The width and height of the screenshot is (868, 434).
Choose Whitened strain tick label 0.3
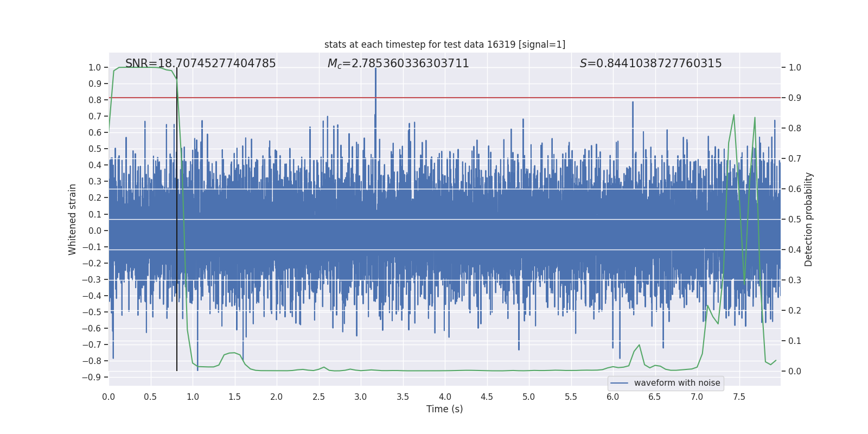pyautogui.click(x=95, y=182)
